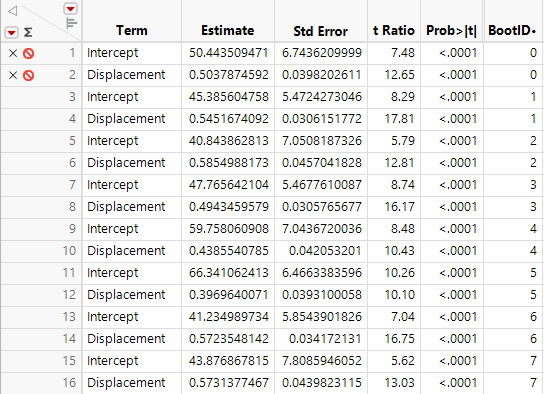Click estimate value 41.234989734

(x=229, y=317)
